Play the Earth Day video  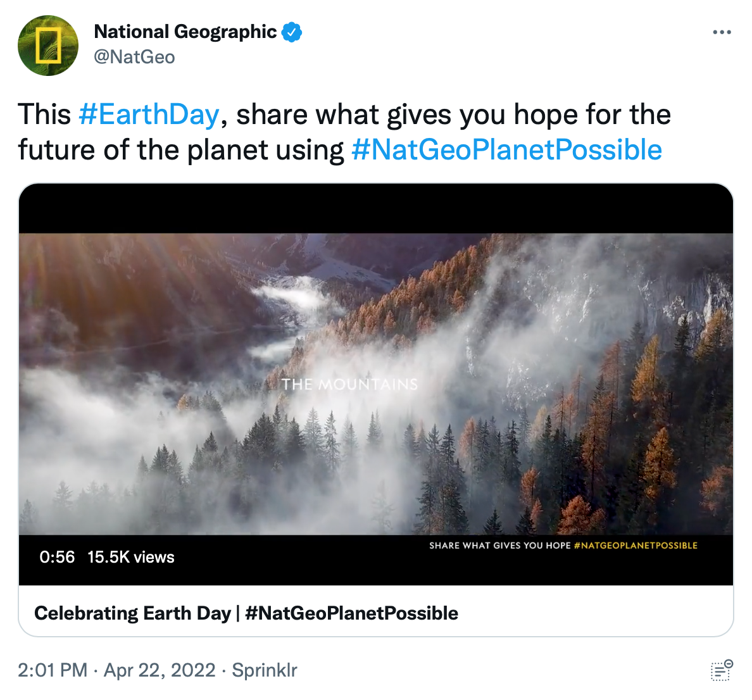(x=376, y=386)
